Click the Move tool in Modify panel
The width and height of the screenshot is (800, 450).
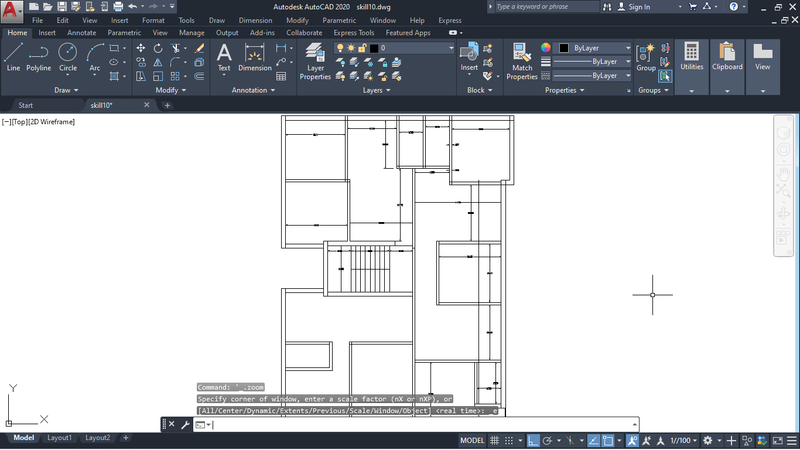pyautogui.click(x=140, y=47)
